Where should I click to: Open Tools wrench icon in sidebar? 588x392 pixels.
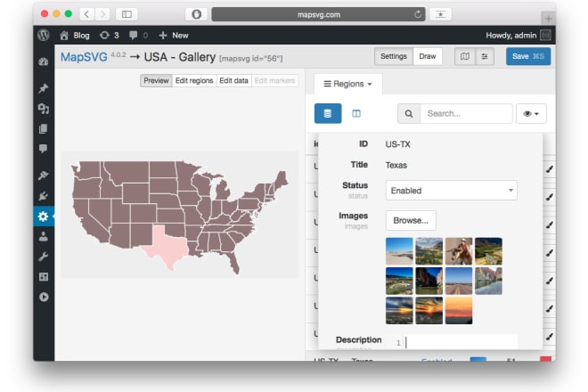pyautogui.click(x=44, y=257)
